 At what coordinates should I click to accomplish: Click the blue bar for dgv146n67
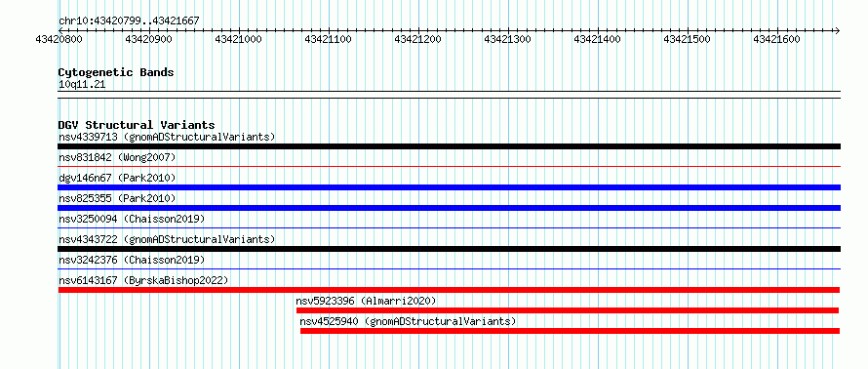pos(449,187)
